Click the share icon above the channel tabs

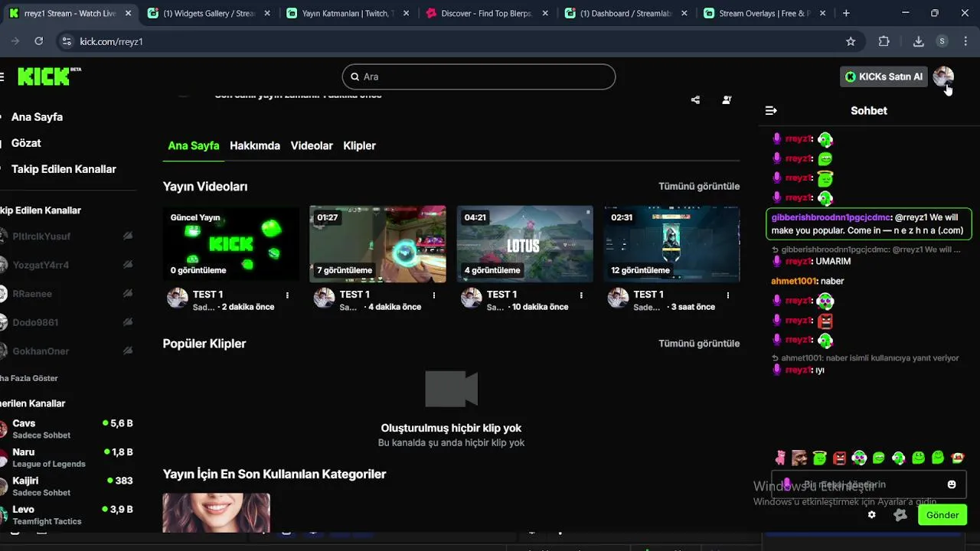tap(695, 100)
